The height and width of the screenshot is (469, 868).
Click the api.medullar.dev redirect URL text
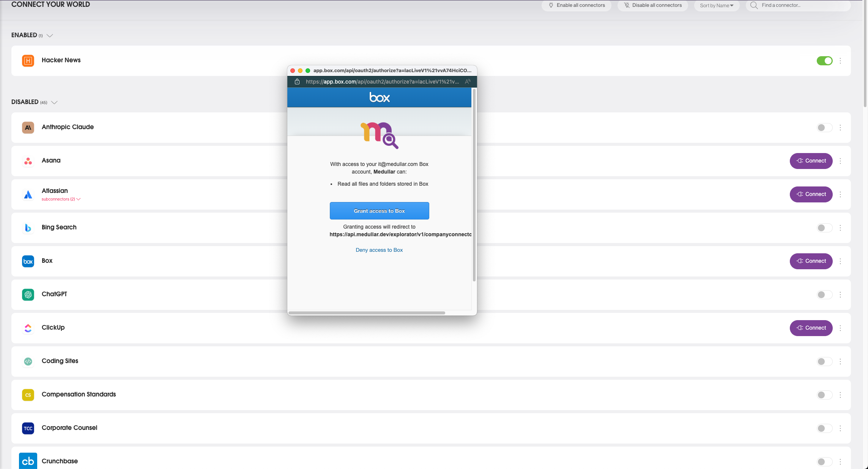click(400, 234)
